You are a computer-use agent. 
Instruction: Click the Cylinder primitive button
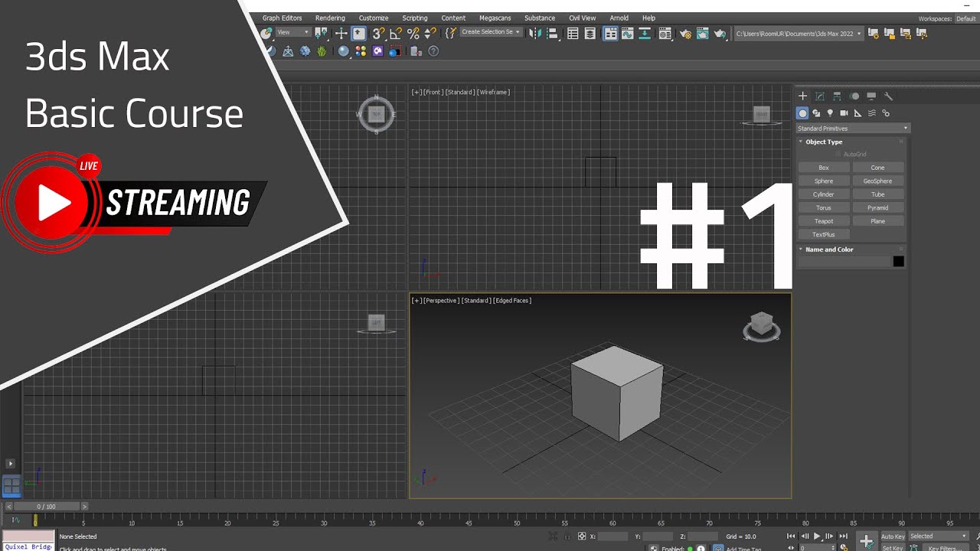click(x=824, y=194)
